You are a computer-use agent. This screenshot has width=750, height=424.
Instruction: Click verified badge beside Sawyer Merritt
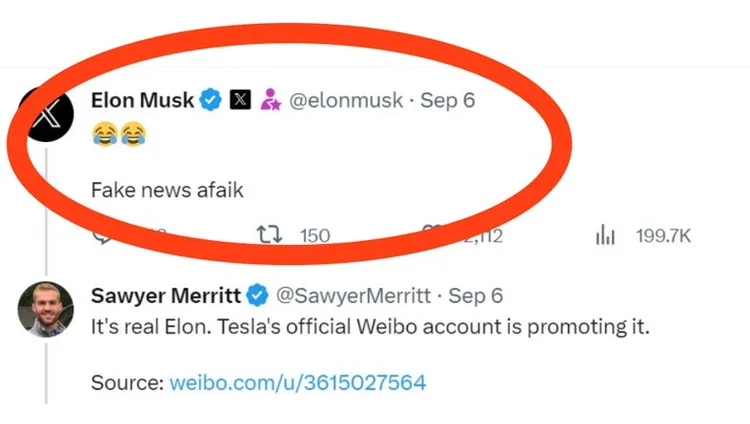point(256,296)
